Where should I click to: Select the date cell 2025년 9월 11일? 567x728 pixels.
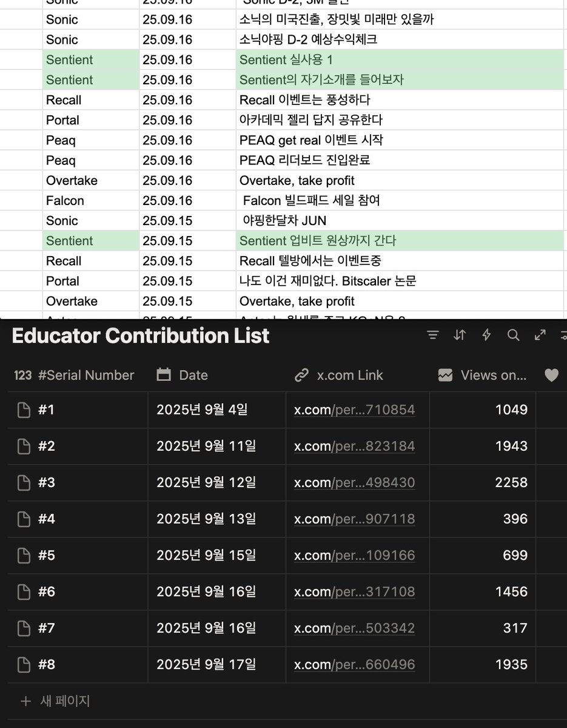pyautogui.click(x=217, y=447)
